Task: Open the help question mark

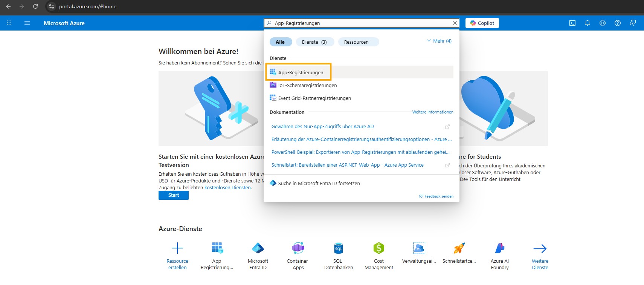Action: (x=618, y=23)
